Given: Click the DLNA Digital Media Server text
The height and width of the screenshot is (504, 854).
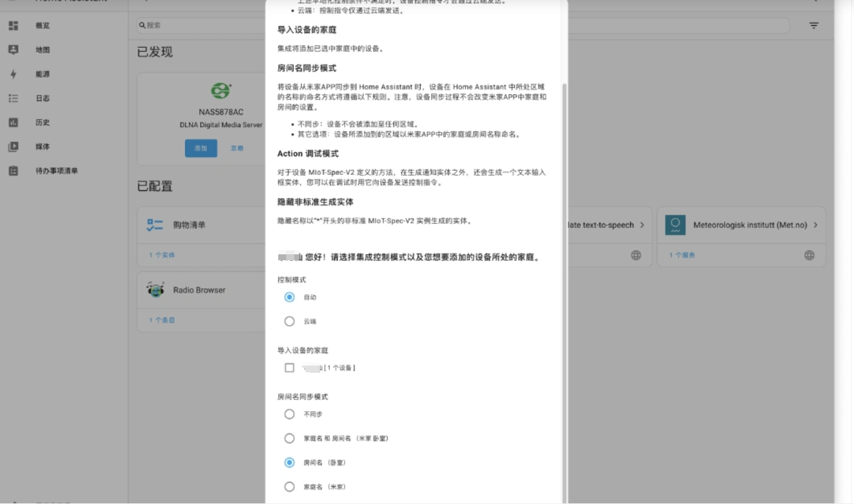Looking at the screenshot, I should coord(221,125).
